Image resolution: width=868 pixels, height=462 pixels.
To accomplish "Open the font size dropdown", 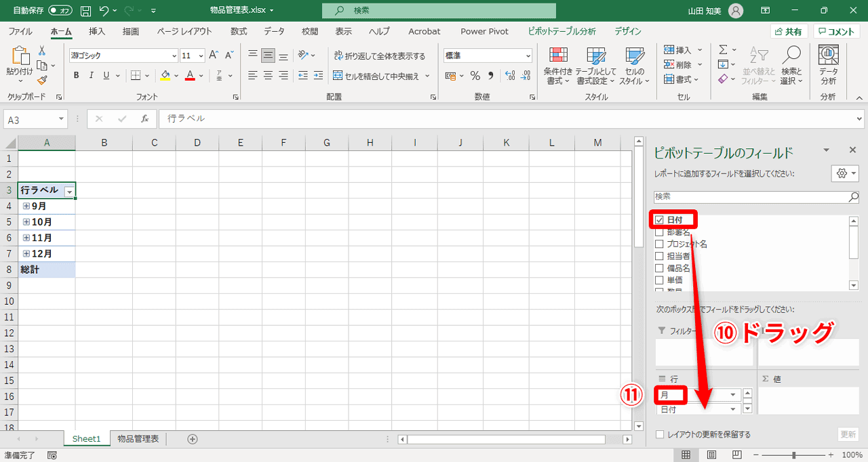I will pos(201,56).
